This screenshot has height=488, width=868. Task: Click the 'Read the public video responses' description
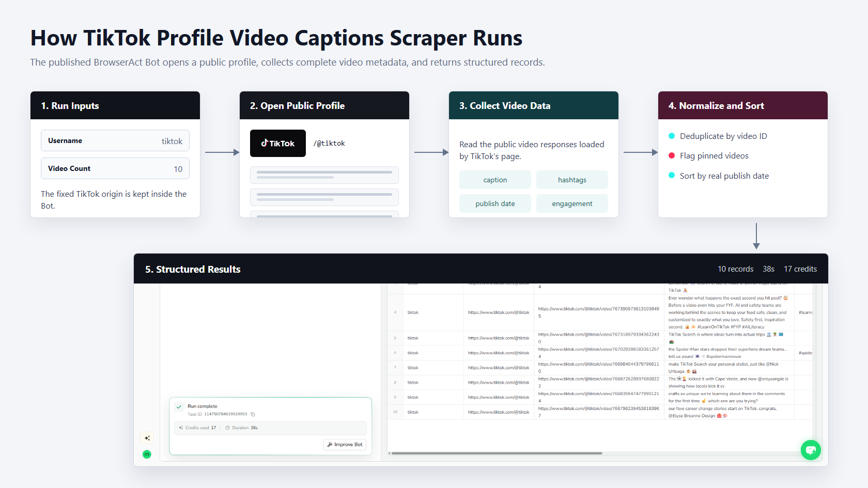[532, 150]
